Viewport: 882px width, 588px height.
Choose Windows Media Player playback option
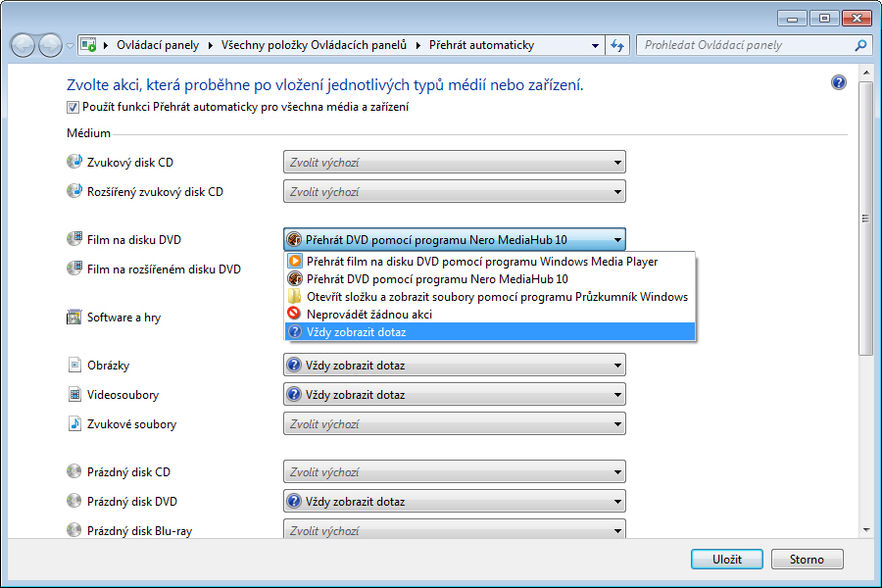[481, 262]
